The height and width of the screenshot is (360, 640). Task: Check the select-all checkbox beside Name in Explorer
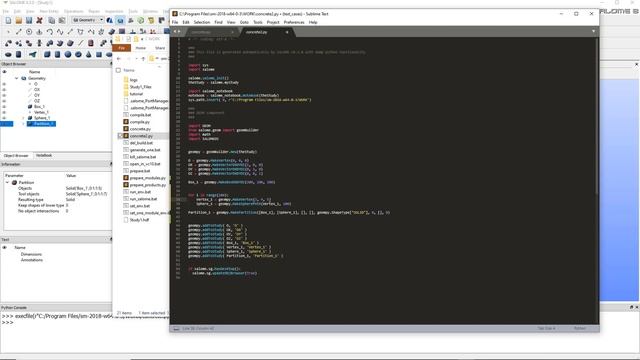(x=118, y=70)
